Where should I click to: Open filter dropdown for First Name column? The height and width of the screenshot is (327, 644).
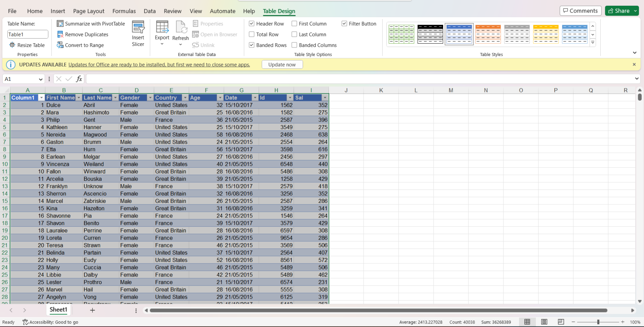[79, 98]
